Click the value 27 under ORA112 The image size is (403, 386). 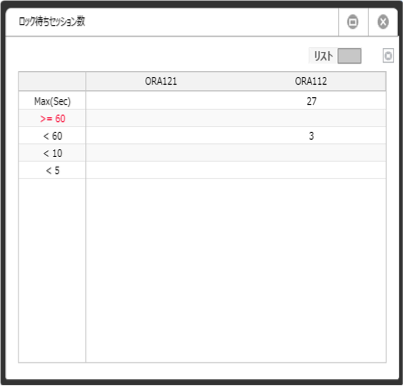[x=311, y=101]
